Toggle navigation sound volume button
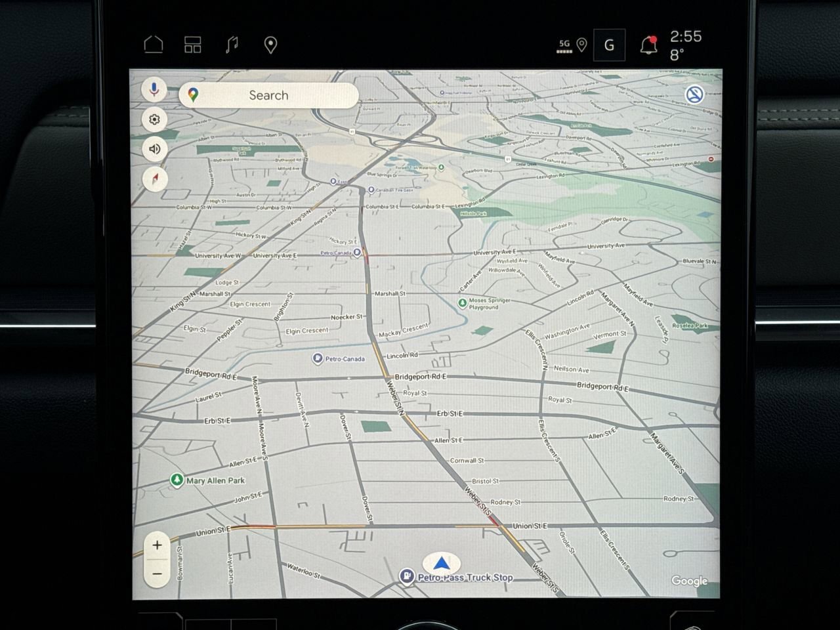This screenshot has height=630, width=840. click(155, 149)
